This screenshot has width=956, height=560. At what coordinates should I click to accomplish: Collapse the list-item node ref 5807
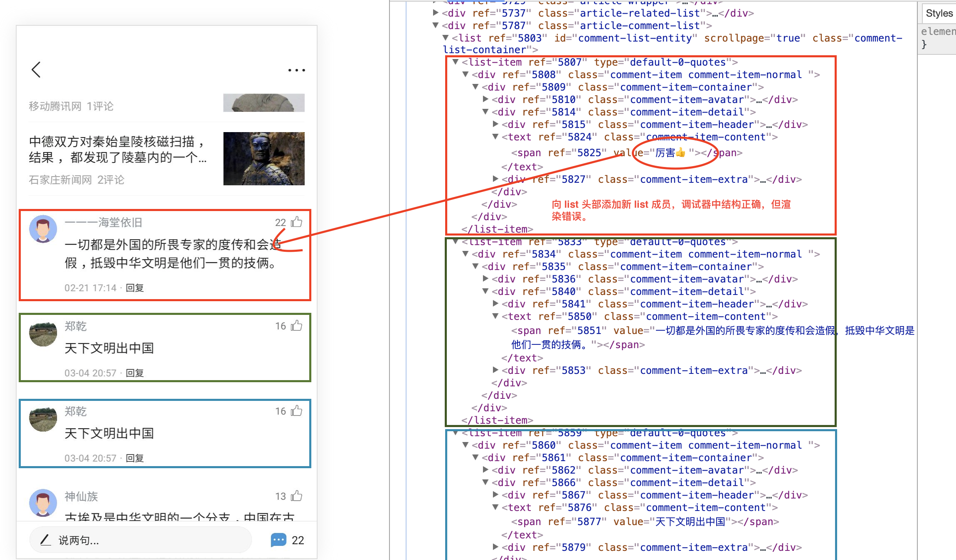(x=456, y=62)
